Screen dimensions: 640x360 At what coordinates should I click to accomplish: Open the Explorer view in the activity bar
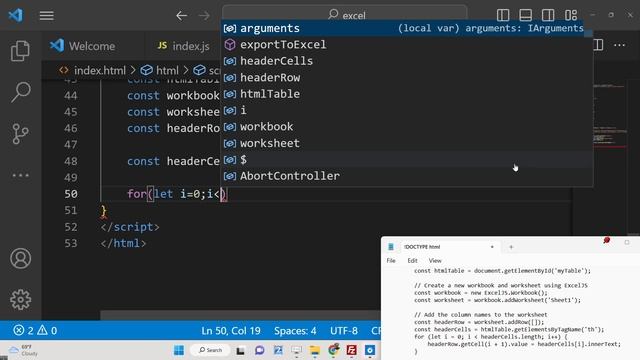point(20,51)
